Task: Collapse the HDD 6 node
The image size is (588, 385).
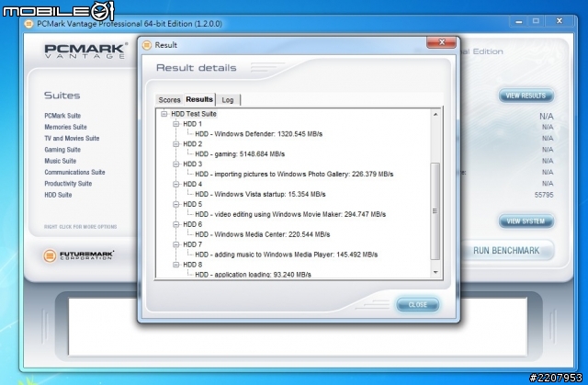Action: click(175, 224)
